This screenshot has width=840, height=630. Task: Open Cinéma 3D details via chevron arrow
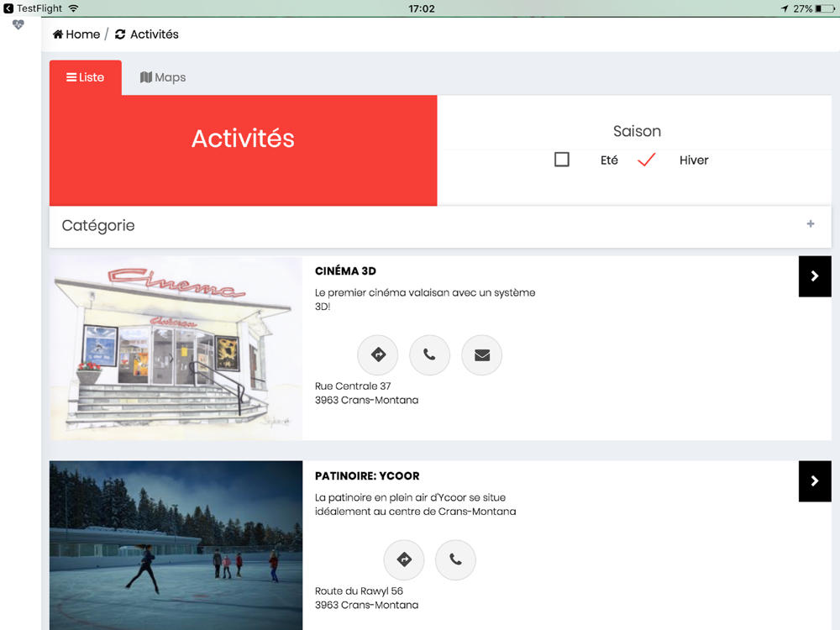pos(815,276)
